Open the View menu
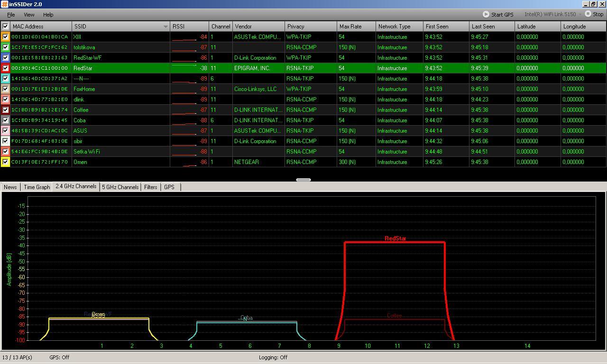The height and width of the screenshot is (364, 607). point(29,15)
